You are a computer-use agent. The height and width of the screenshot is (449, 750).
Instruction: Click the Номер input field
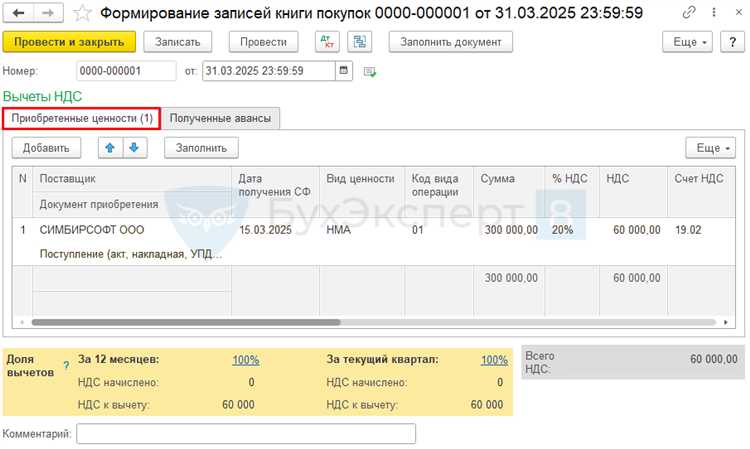coord(126,71)
